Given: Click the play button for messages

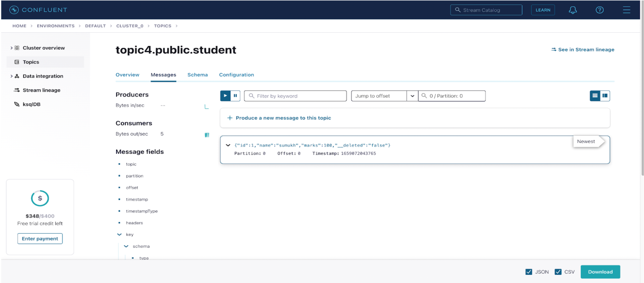Looking at the screenshot, I should tap(225, 96).
